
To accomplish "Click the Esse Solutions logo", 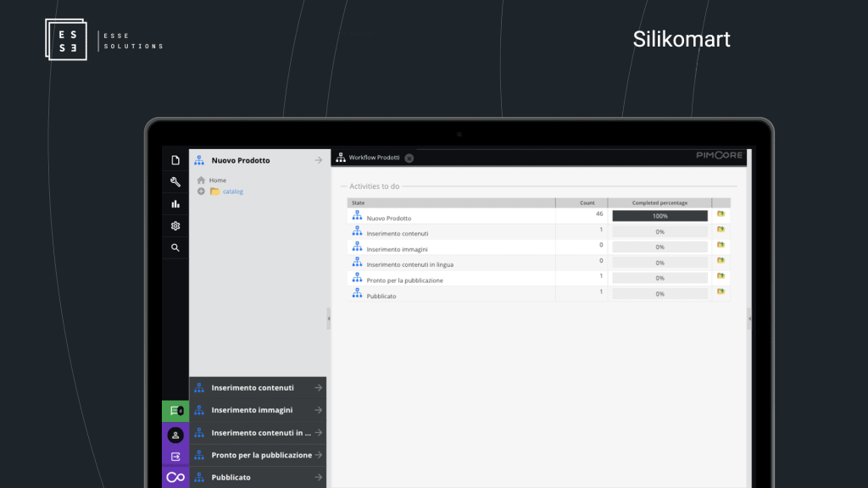I will (104, 40).
